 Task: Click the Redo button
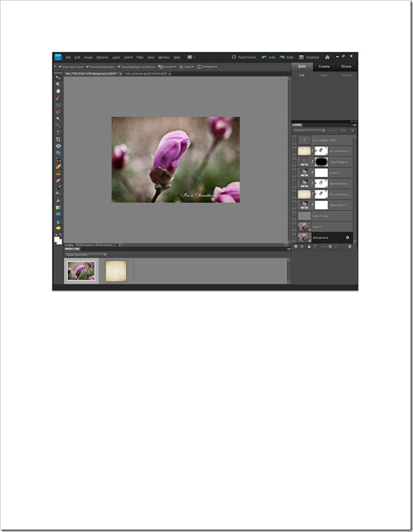[x=287, y=57]
